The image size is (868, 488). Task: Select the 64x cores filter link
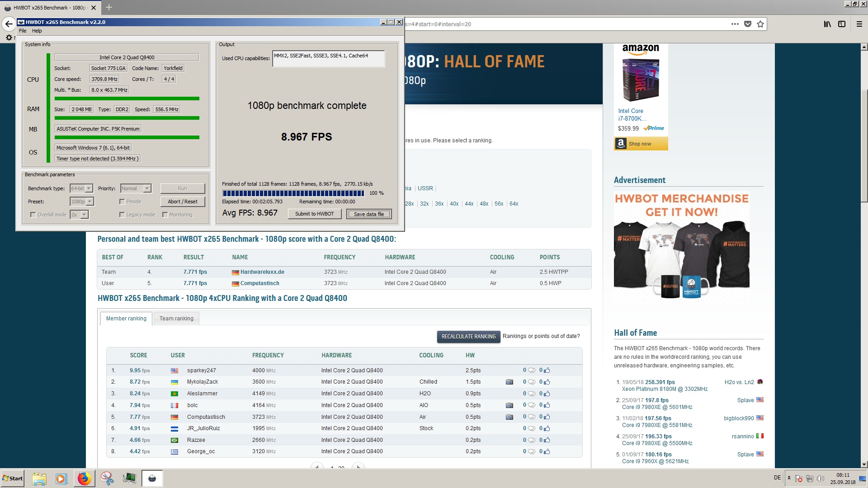point(514,204)
